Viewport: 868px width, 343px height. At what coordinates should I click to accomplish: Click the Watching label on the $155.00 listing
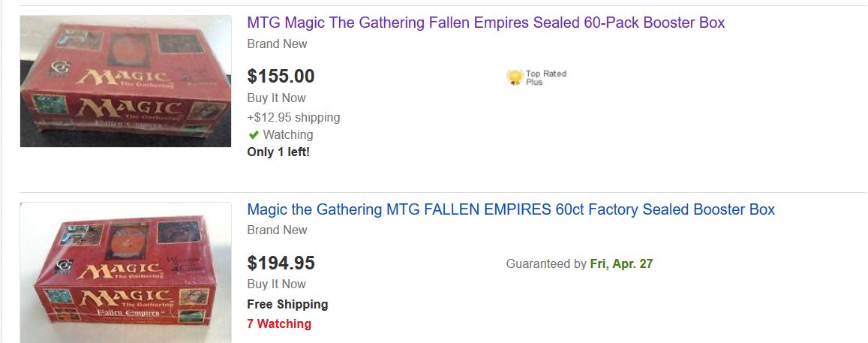point(288,135)
